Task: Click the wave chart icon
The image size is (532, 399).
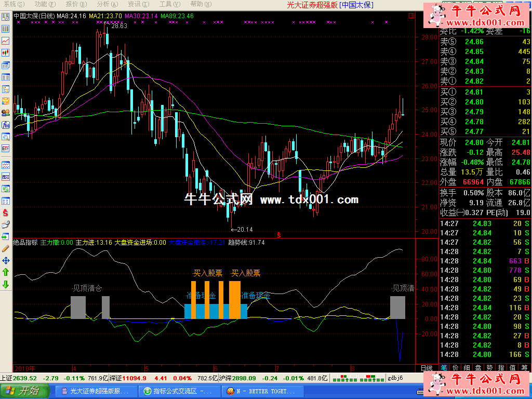Action: pos(5,165)
